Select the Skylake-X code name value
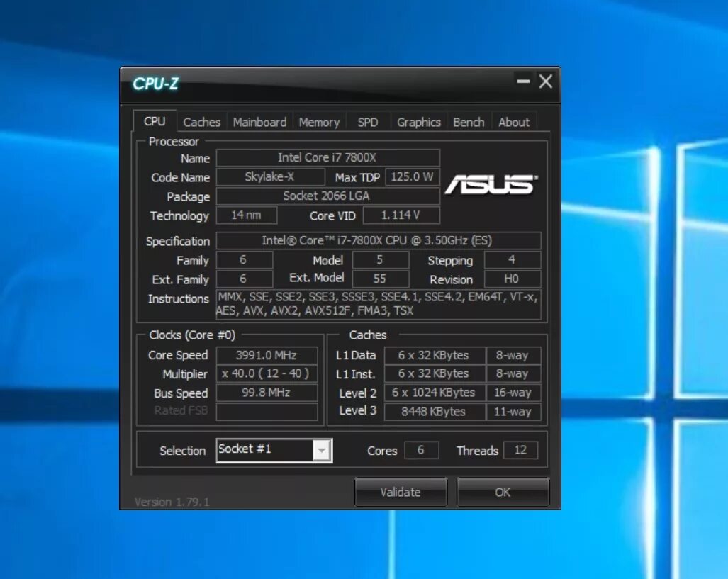This screenshot has width=728, height=579. [x=270, y=177]
